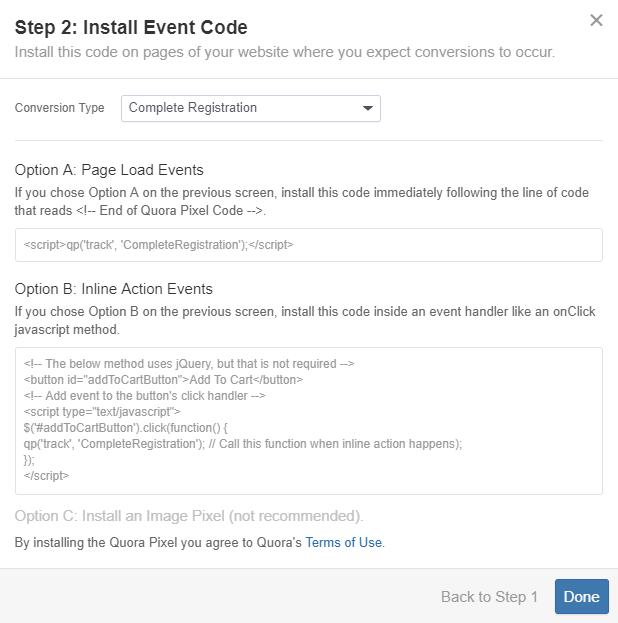This screenshot has height=623, width=618.
Task: Click the Option A page load code box
Action: coord(309,245)
